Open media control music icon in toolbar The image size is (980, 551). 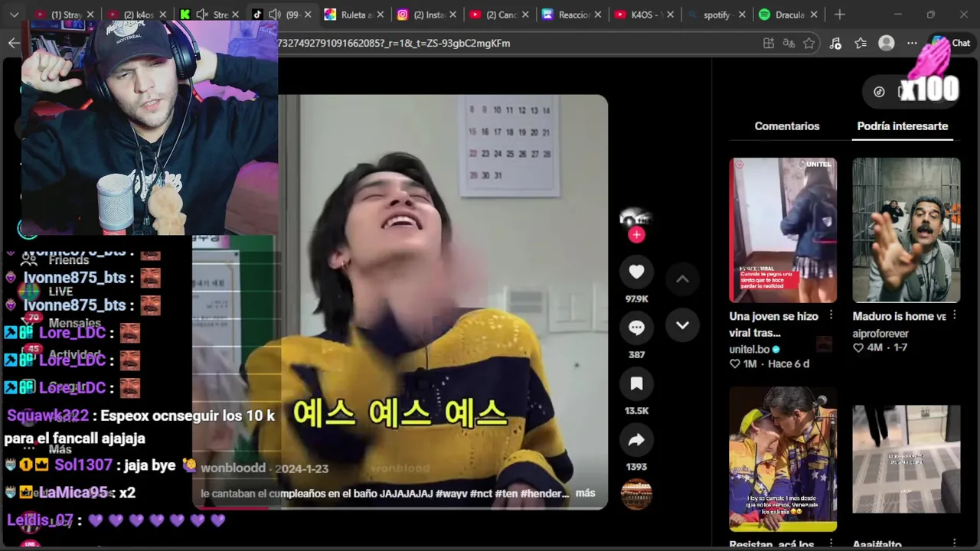(x=835, y=44)
